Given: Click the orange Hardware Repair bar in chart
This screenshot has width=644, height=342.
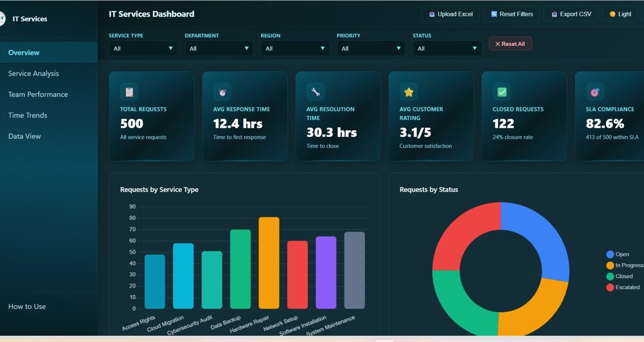Looking at the screenshot, I should point(269,263).
